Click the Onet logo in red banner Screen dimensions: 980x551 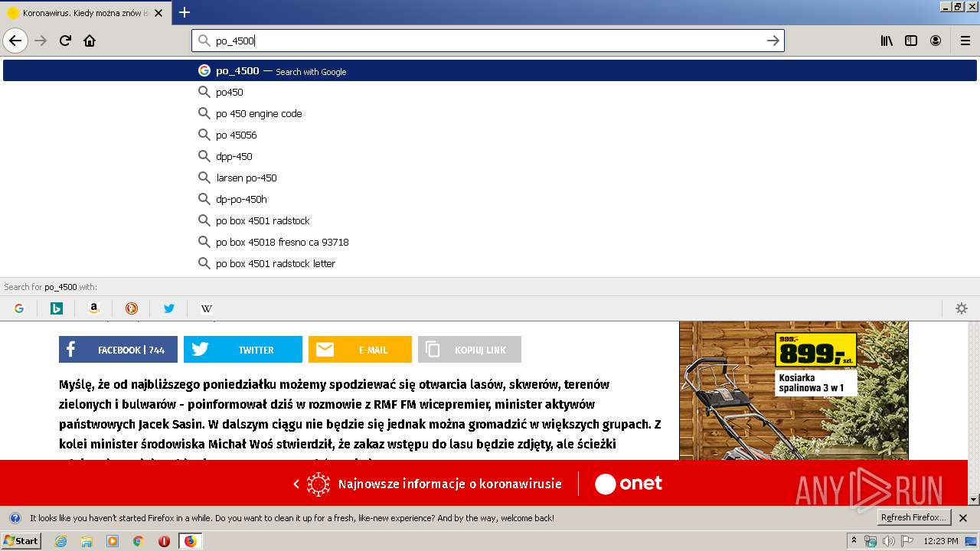(x=629, y=484)
